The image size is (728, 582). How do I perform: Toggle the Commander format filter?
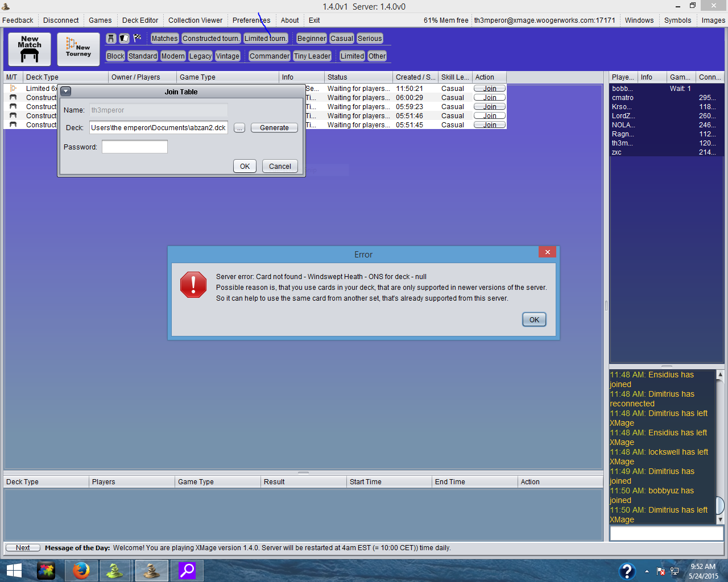click(x=270, y=56)
